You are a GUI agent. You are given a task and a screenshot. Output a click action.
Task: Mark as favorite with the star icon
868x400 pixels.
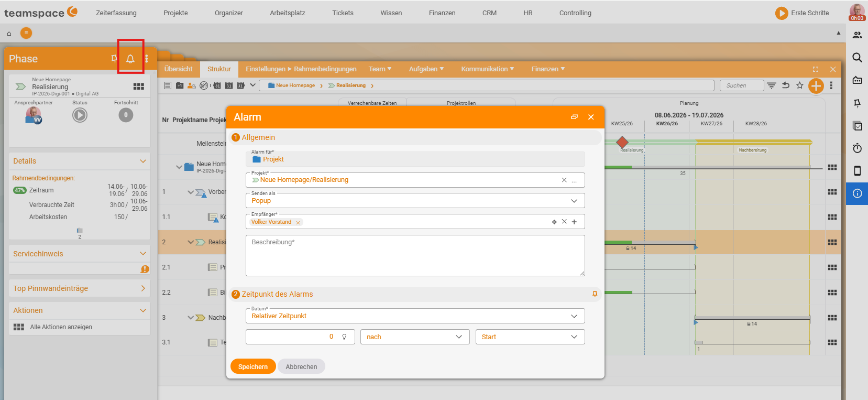[799, 85]
